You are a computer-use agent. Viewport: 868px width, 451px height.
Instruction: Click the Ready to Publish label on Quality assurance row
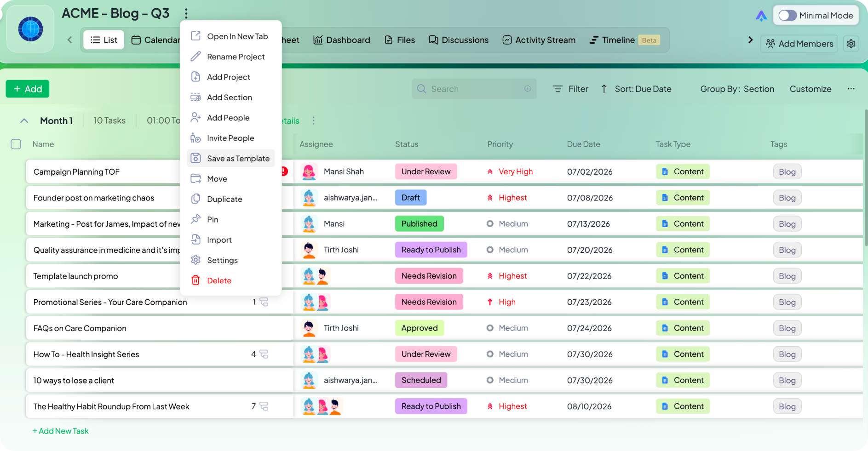click(x=431, y=250)
